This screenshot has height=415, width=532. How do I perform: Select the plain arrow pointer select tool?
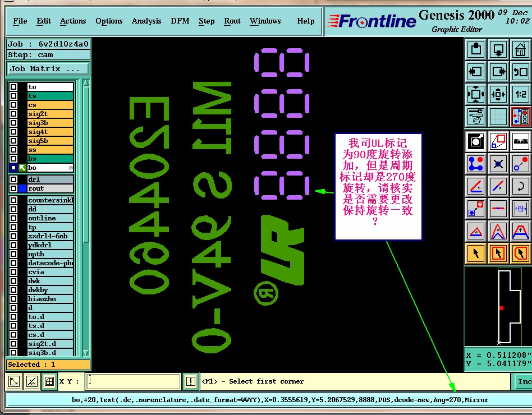click(x=476, y=253)
